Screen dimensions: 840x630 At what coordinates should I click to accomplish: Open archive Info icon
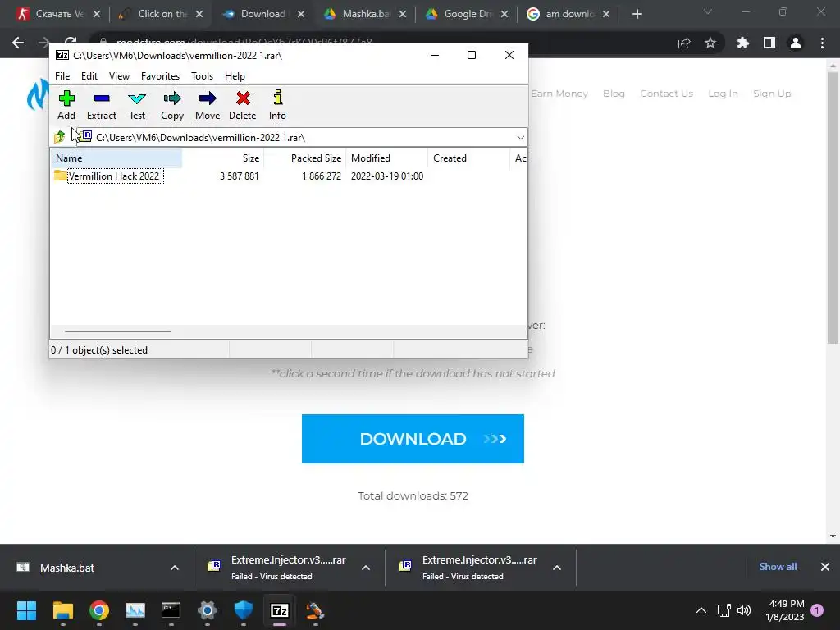[x=277, y=105]
